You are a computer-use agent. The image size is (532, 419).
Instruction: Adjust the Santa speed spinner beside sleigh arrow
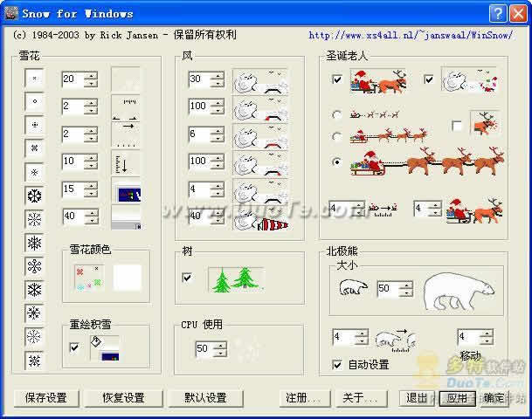pos(359,209)
